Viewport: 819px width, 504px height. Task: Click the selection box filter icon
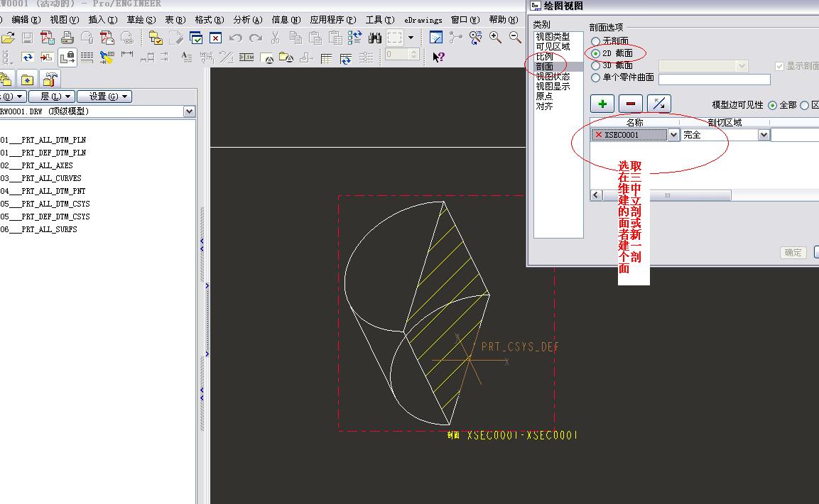395,38
